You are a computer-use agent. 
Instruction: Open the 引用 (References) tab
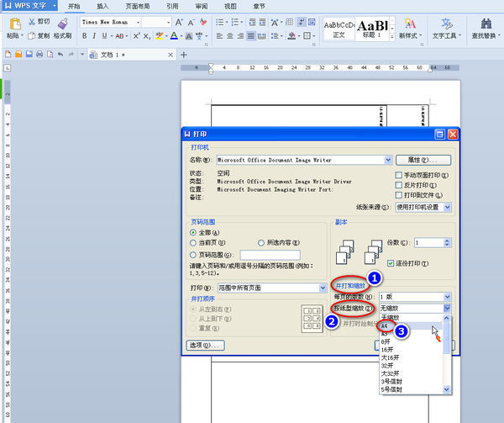[172, 6]
